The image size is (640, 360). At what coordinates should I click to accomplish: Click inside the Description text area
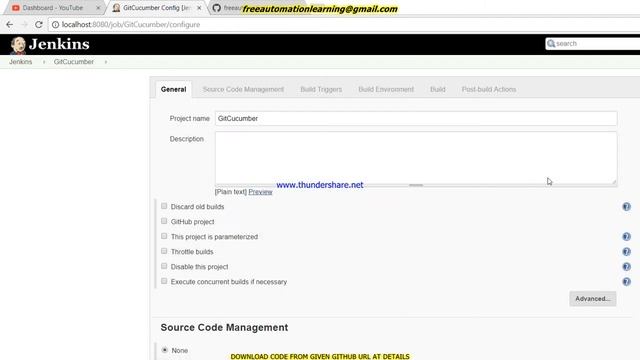coord(416,158)
